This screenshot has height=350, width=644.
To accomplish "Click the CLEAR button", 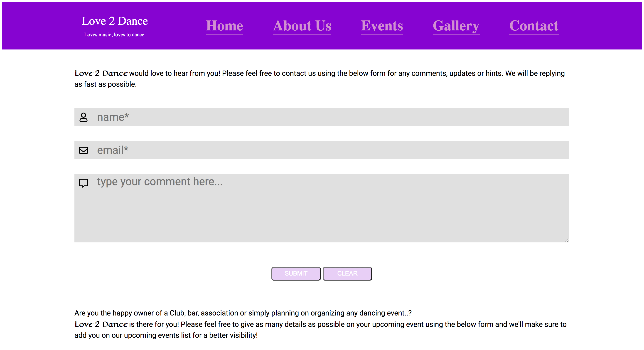I will tap(348, 273).
